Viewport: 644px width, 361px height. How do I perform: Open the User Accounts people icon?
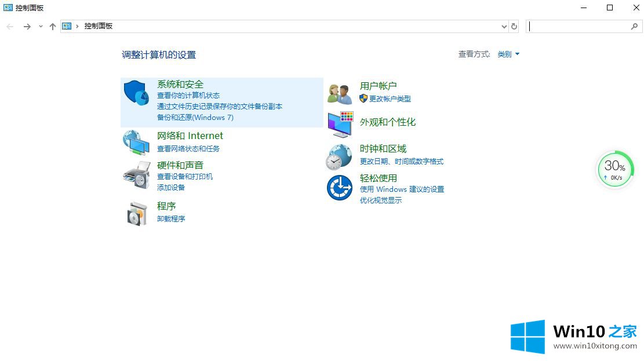click(340, 94)
